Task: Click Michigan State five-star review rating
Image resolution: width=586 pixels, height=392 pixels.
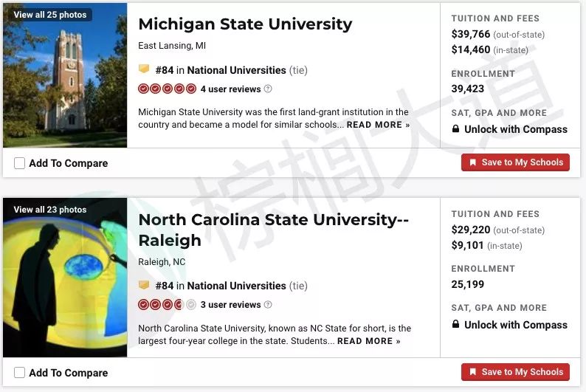Action: (x=167, y=89)
